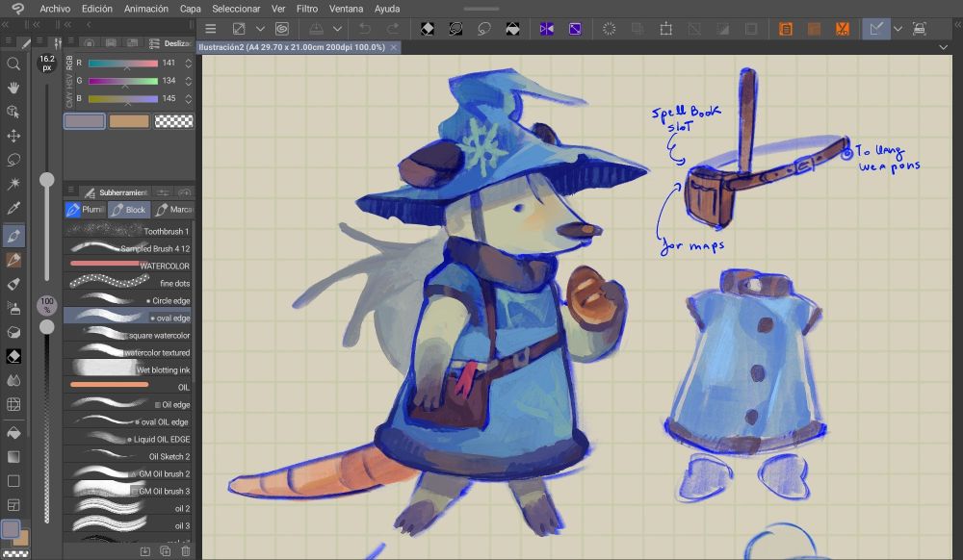The height and width of the screenshot is (560, 963).
Task: Select the Operation object tool
Action: (13, 112)
